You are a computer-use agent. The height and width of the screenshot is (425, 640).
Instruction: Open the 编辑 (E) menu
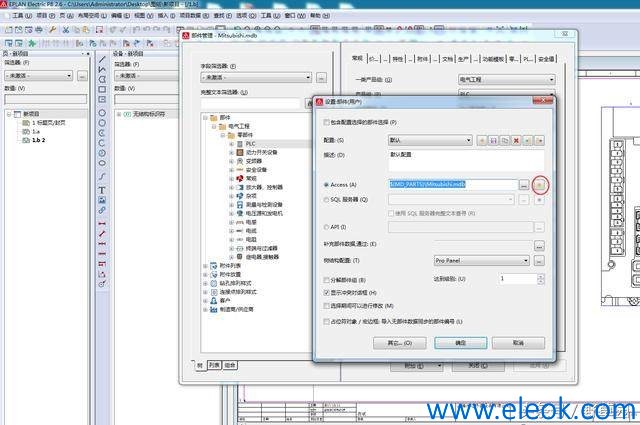click(x=120, y=16)
